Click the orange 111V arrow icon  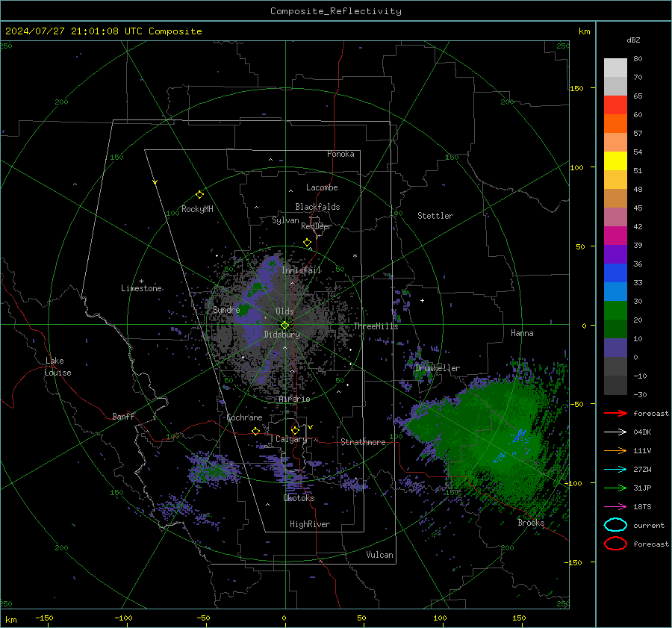coord(615,450)
